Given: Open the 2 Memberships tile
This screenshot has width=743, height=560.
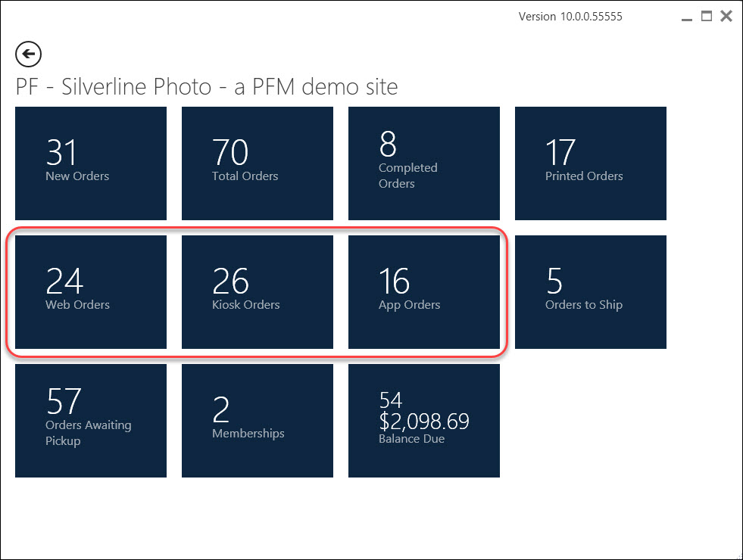Looking at the screenshot, I should tap(258, 421).
